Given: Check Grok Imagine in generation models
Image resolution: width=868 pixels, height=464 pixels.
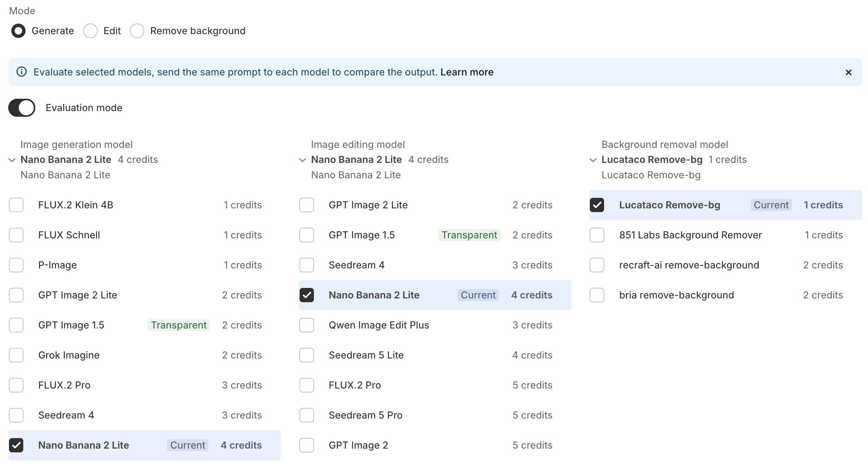Looking at the screenshot, I should pyautogui.click(x=16, y=355).
